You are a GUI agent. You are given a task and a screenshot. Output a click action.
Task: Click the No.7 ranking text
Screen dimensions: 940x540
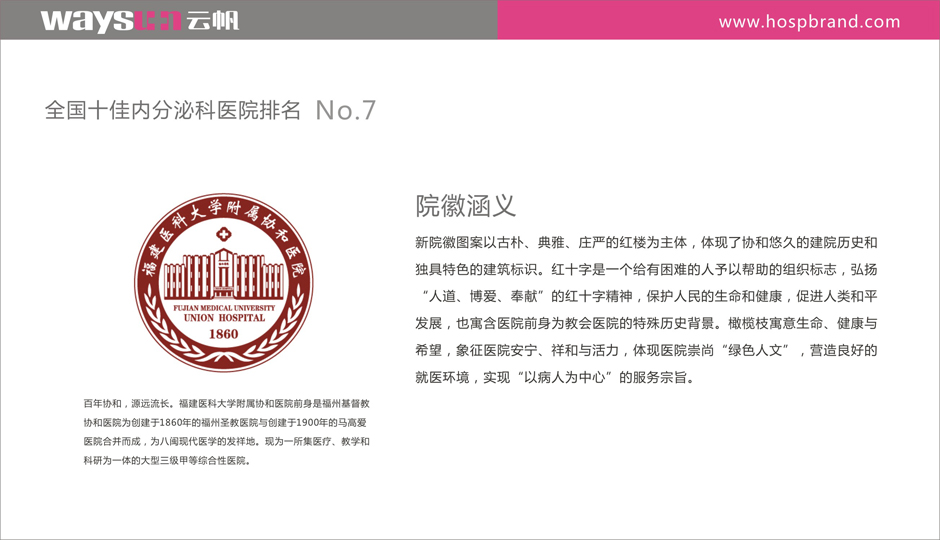click(x=345, y=110)
